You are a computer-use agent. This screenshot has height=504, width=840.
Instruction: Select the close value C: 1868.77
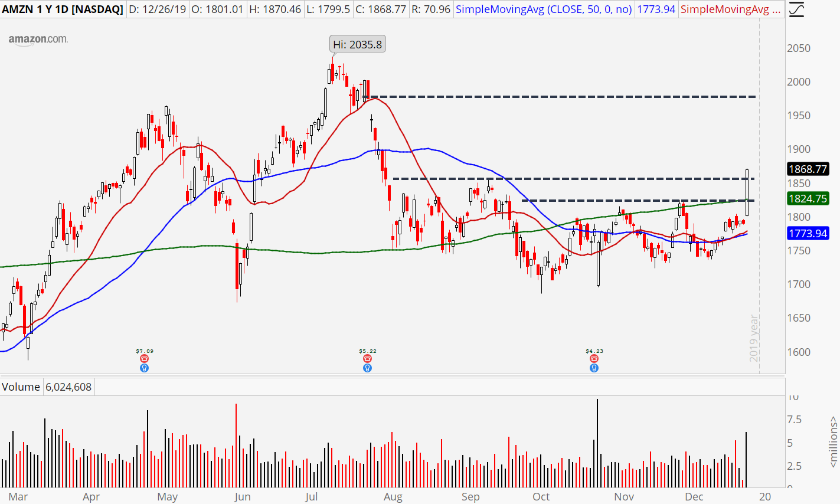point(381,9)
